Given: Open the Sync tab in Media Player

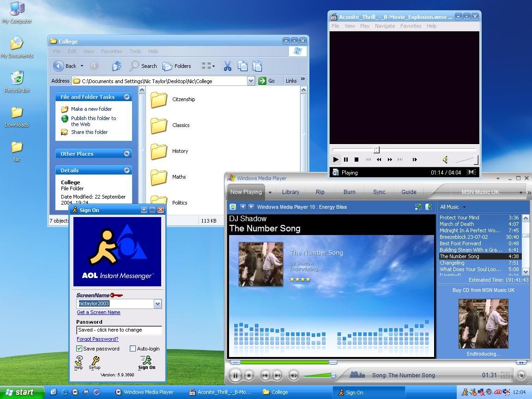Looking at the screenshot, I should (x=379, y=192).
